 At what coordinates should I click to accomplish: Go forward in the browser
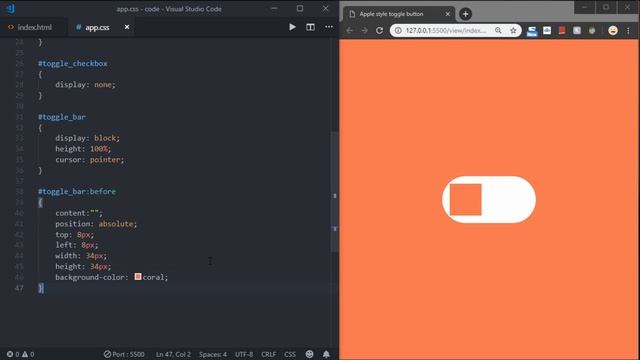point(364,31)
